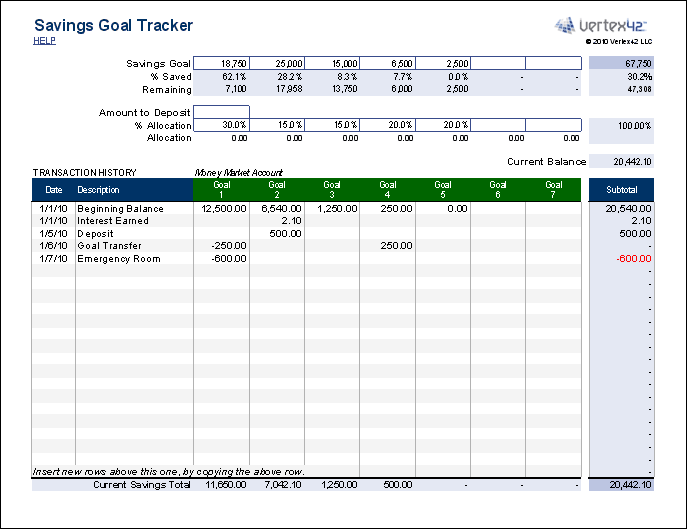Click the Goal 1 column header
This screenshot has width=687, height=529.
coord(221,190)
